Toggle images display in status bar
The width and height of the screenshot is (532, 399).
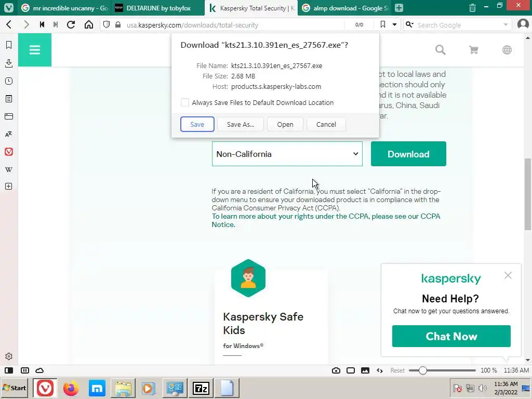point(365,370)
